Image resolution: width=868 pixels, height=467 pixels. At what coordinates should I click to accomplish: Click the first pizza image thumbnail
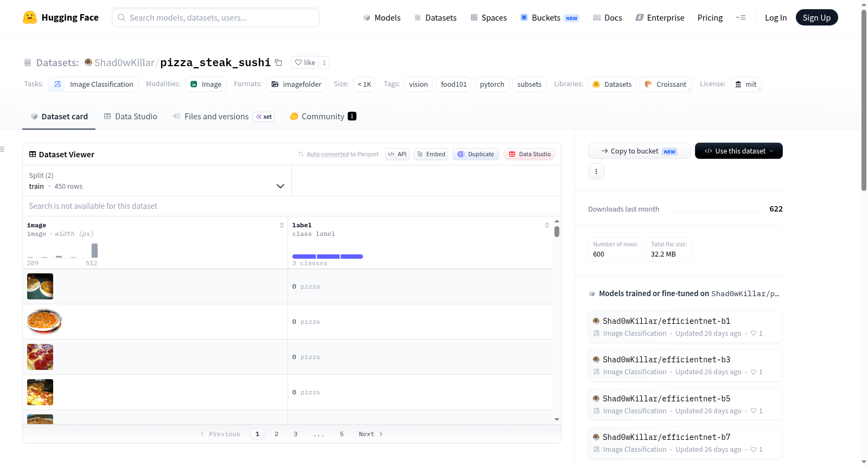coord(40,286)
